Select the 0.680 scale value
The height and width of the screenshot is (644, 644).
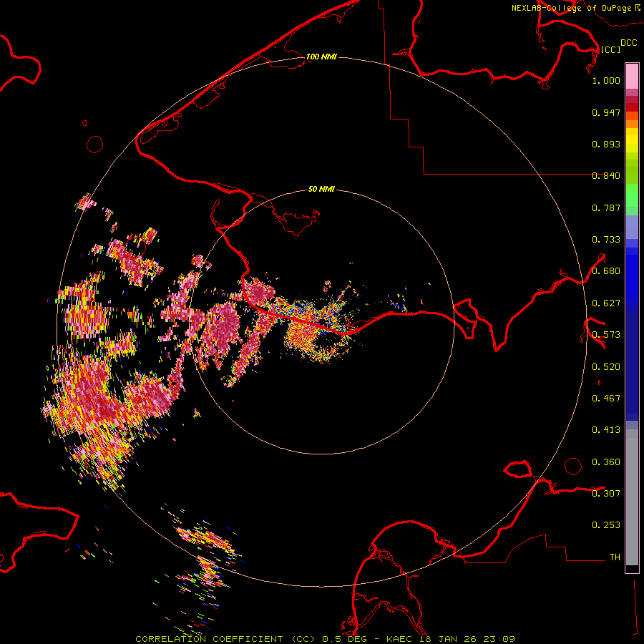pos(606,271)
